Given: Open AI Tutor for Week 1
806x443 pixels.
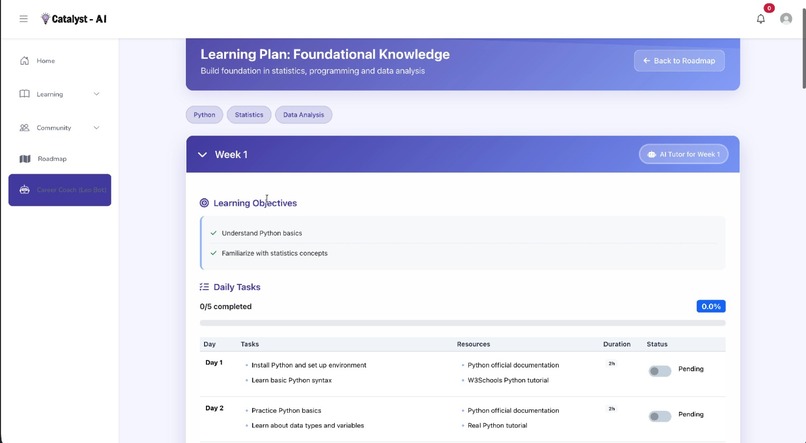Looking at the screenshot, I should (684, 154).
